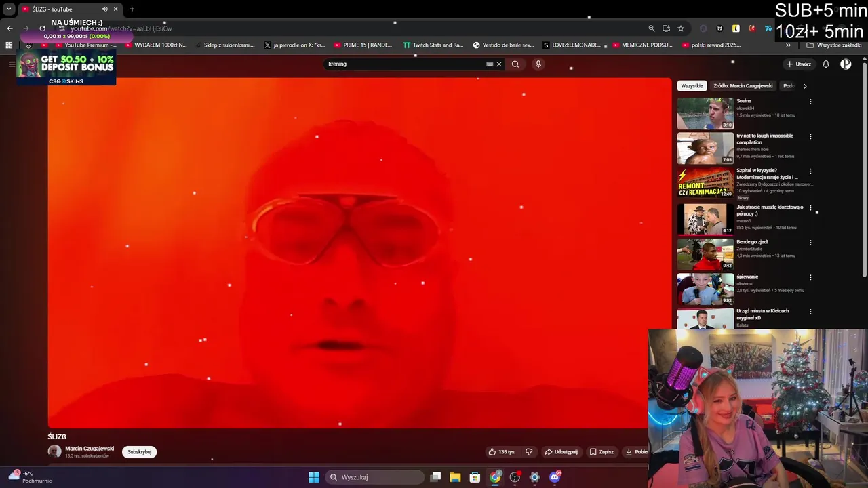This screenshot has height=488, width=868.
Task: Dislike the video with thumbs down
Action: (x=529, y=452)
